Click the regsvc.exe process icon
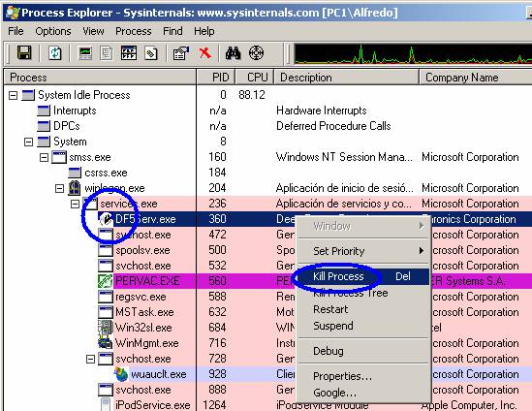This screenshot has height=411, width=532. point(106,297)
